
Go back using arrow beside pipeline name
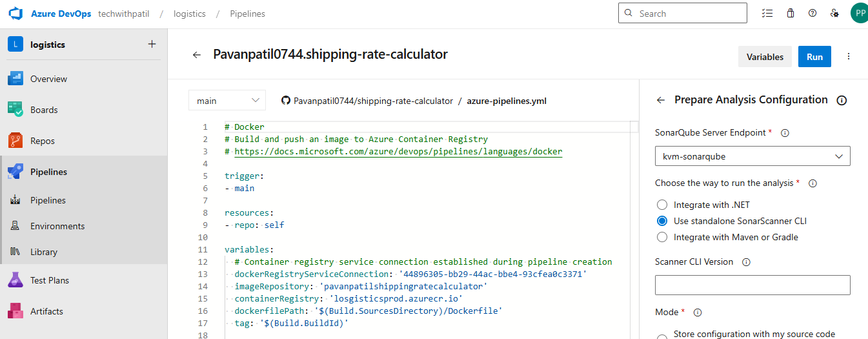pos(197,56)
